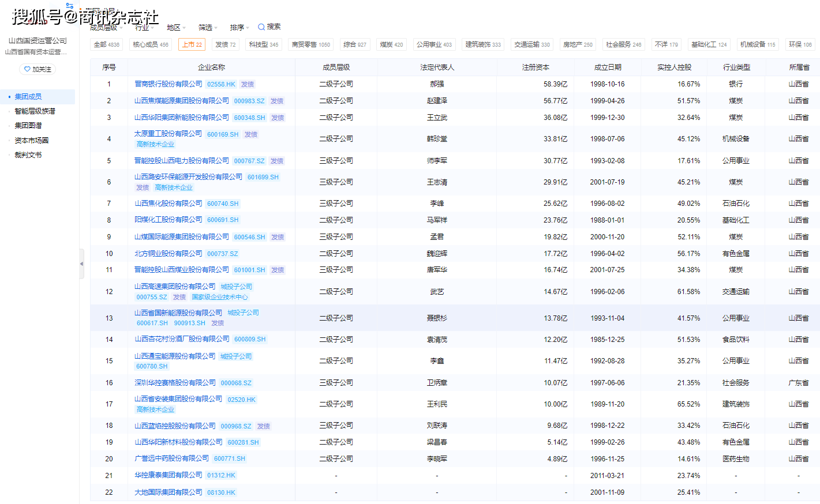The width and height of the screenshot is (820, 504).
Task: Select the 科技型 345 filter tag
Action: point(264,44)
